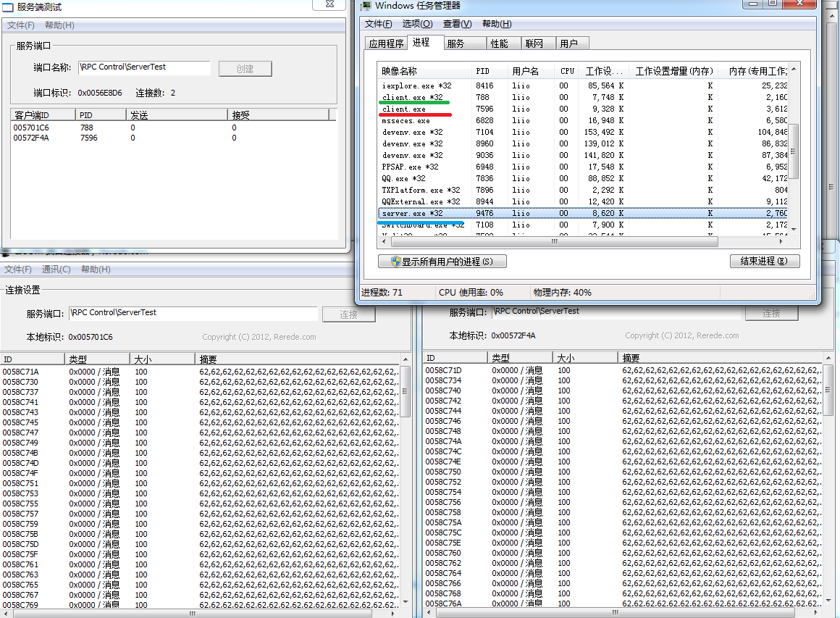The image size is (840, 618).
Task: Select QQExternal.exe *32 process row
Action: click(x=583, y=201)
